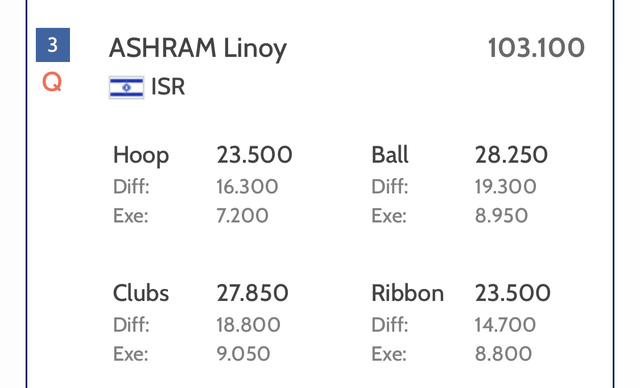
Task: Select the Ball score 28.250
Action: (x=511, y=155)
